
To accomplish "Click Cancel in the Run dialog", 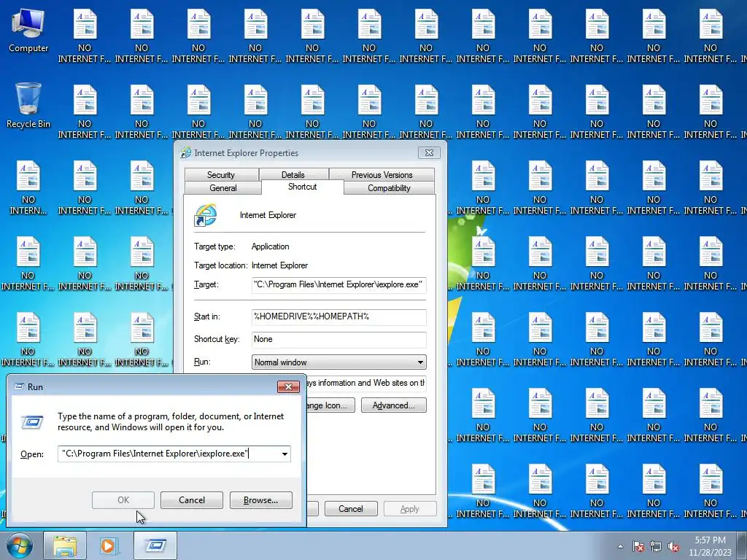I will point(192,500).
